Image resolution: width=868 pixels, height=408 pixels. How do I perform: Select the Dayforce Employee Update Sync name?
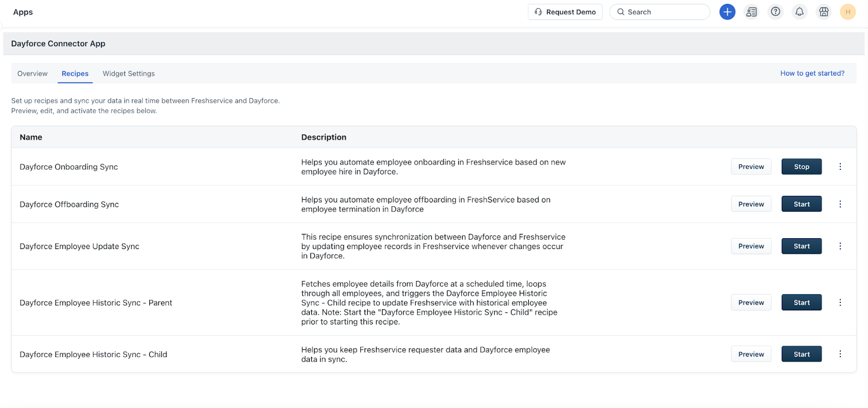coord(80,246)
